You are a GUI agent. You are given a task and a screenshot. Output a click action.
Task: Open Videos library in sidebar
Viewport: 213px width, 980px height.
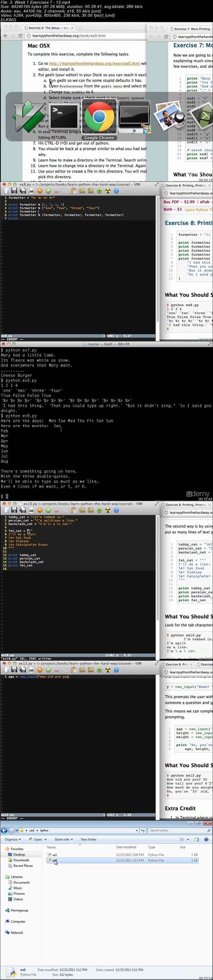18,899
